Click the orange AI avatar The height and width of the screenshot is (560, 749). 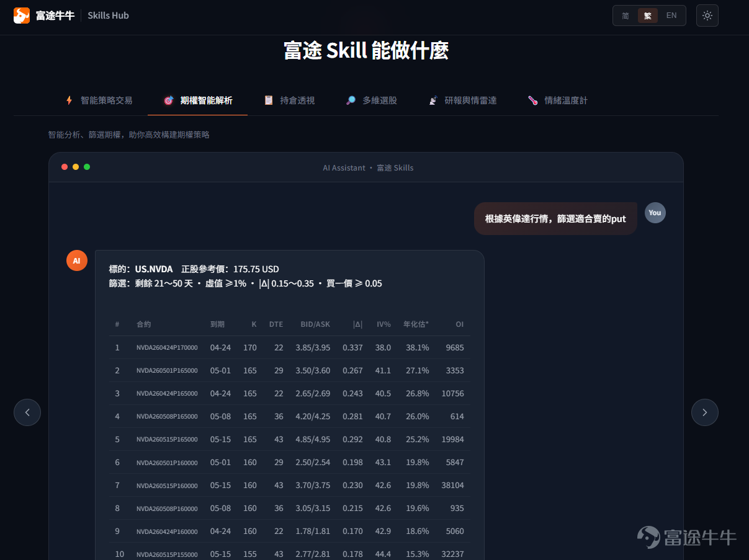[77, 260]
